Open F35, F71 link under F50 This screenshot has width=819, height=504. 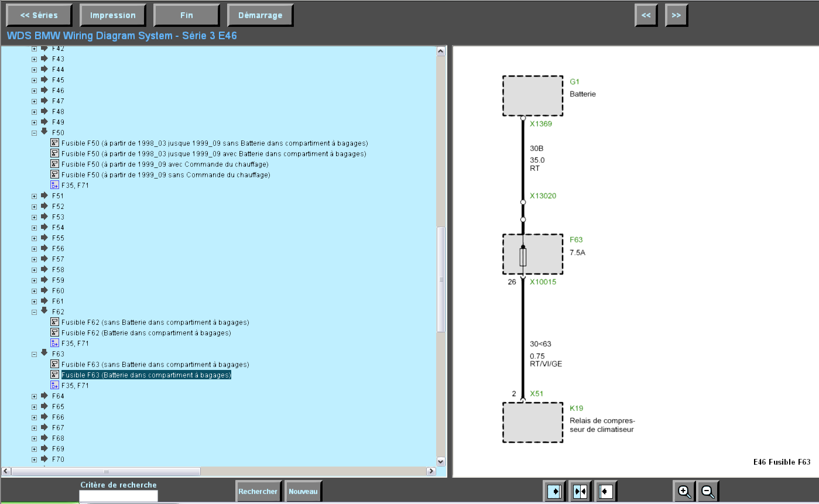point(75,186)
